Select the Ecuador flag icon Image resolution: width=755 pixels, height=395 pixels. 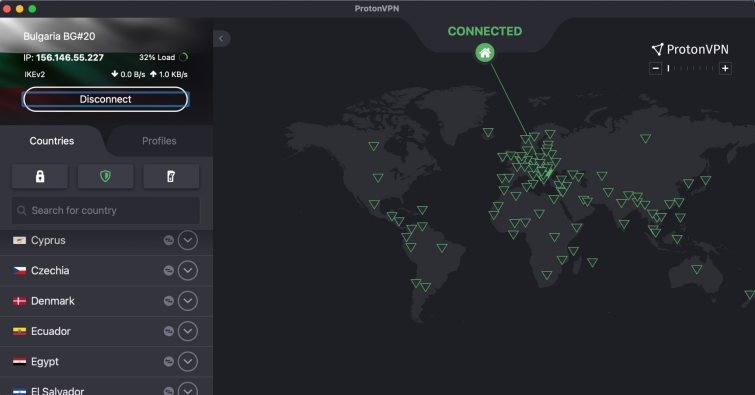19,331
